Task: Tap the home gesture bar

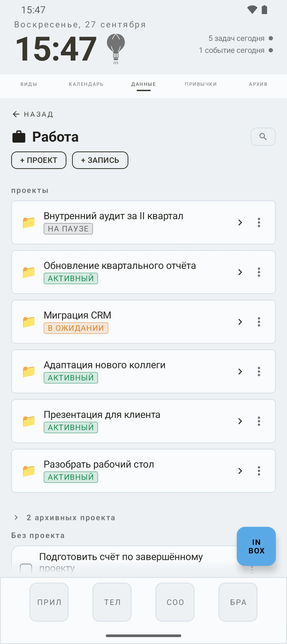Action: pyautogui.click(x=143, y=636)
